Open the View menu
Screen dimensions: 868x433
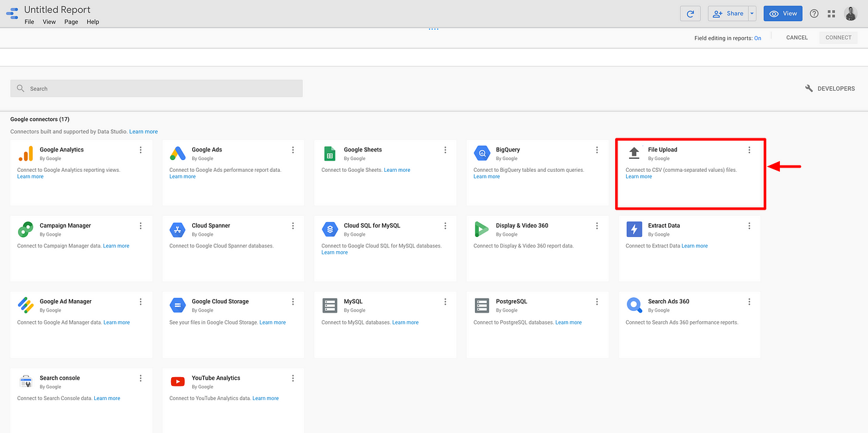49,22
